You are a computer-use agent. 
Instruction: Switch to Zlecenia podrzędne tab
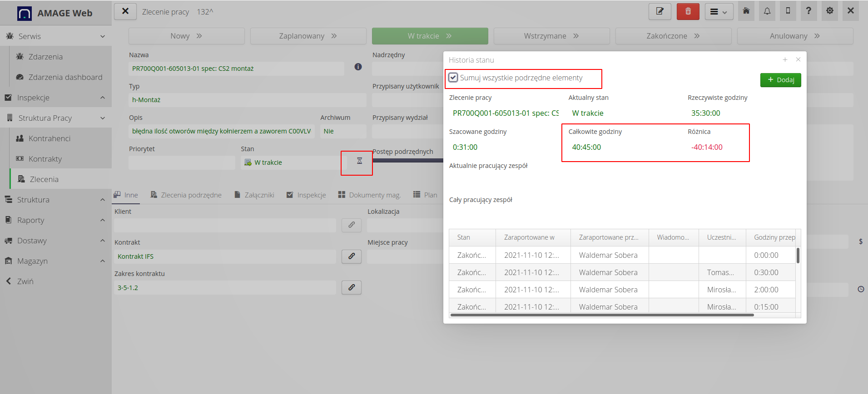[x=186, y=195]
